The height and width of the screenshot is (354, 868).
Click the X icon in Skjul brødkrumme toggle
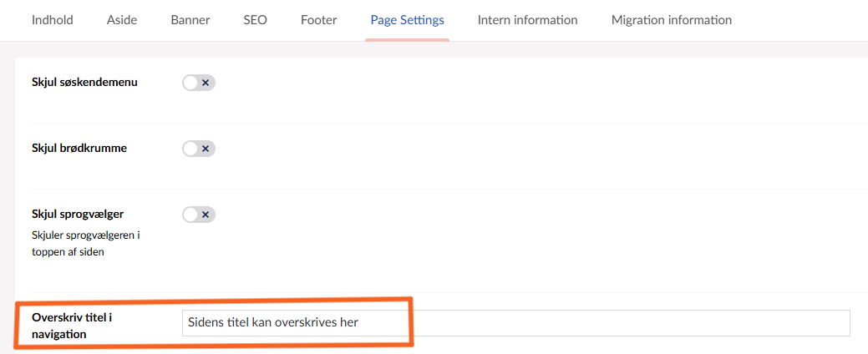pyautogui.click(x=206, y=149)
